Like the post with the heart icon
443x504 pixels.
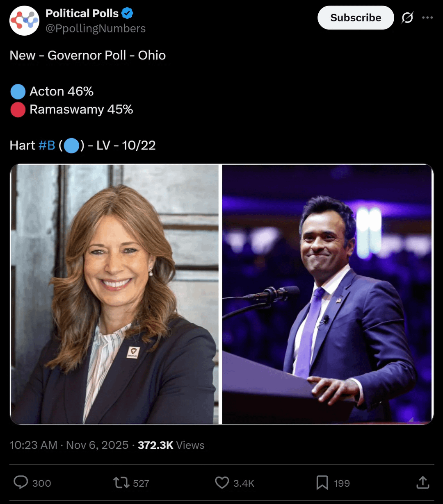[222, 483]
